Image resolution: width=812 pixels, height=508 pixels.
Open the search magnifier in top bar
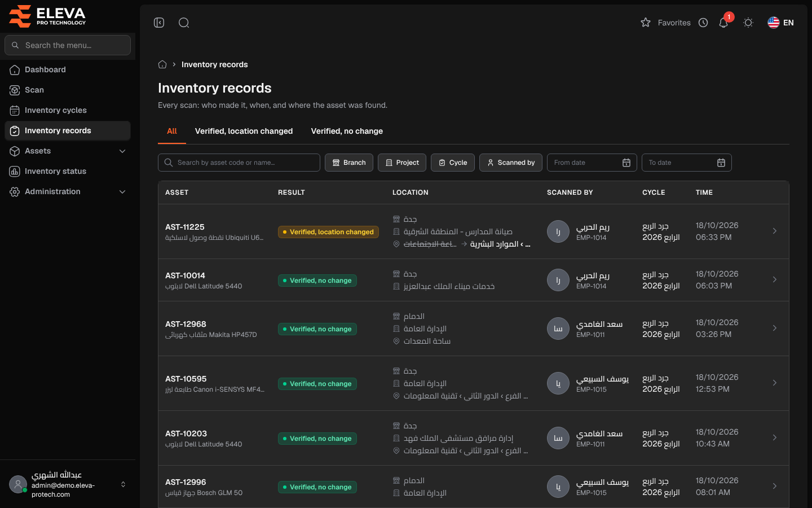184,23
